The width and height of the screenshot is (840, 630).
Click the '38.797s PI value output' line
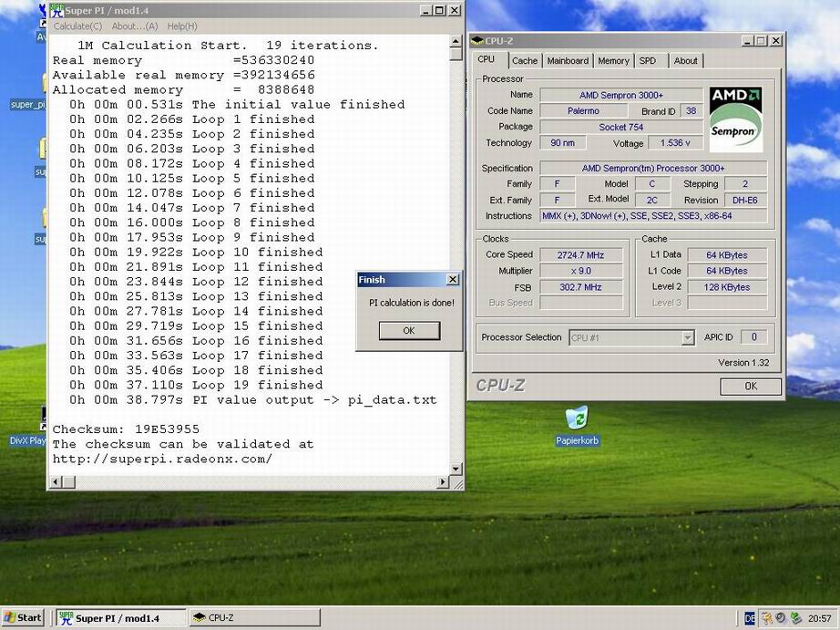[253, 400]
